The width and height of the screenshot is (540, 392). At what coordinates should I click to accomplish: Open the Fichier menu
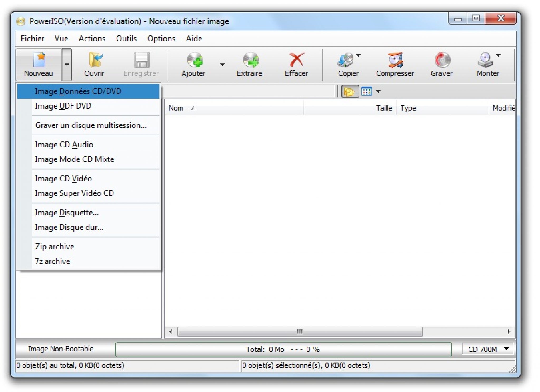32,39
